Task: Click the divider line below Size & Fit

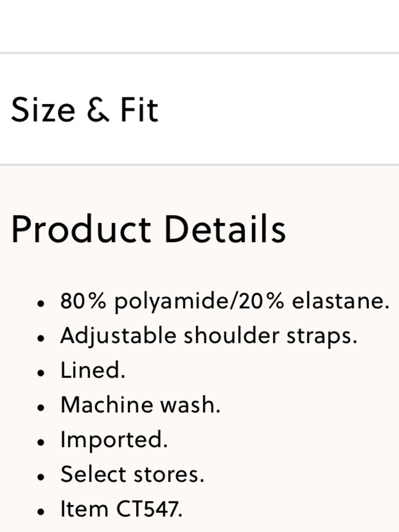Action: (x=199, y=164)
